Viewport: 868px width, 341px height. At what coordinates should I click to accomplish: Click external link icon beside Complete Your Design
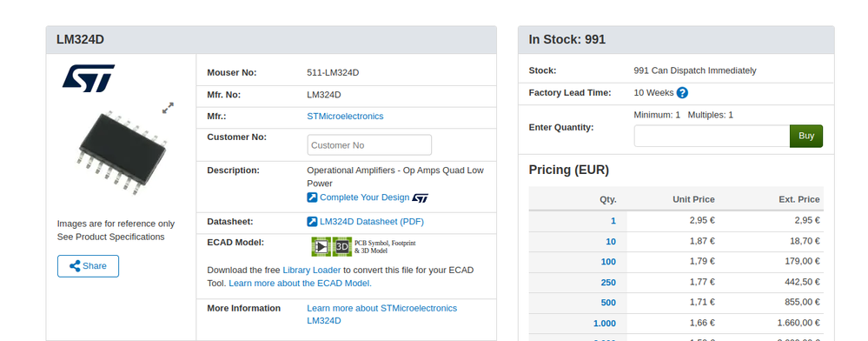pos(312,197)
